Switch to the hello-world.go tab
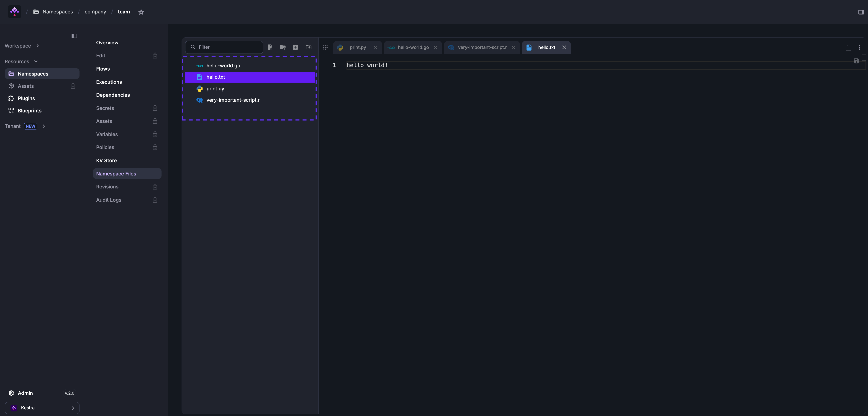 [413, 48]
